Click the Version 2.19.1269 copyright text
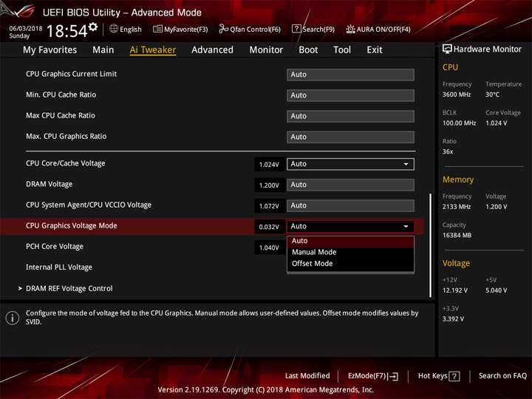Viewport: 532px width, 399px height. [x=266, y=389]
